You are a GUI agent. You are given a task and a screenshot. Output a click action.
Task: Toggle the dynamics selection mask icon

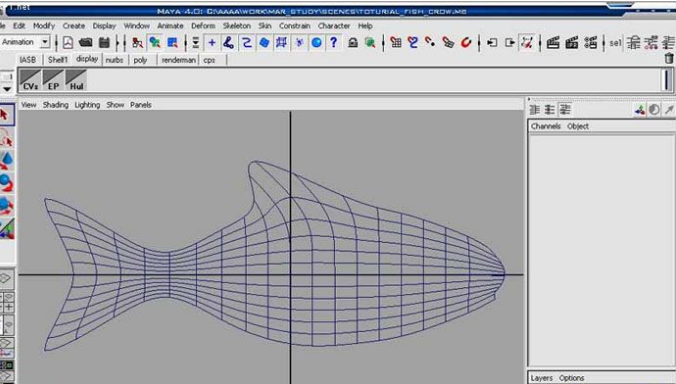tap(299, 42)
